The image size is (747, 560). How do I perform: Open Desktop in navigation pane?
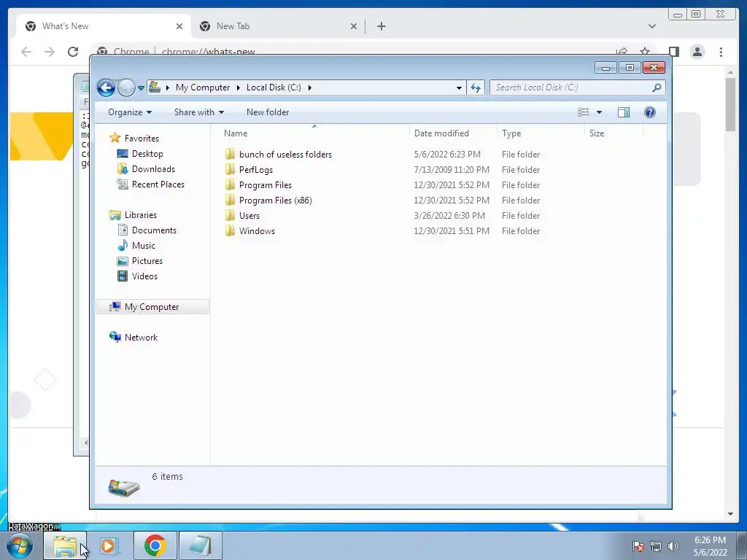tap(147, 154)
